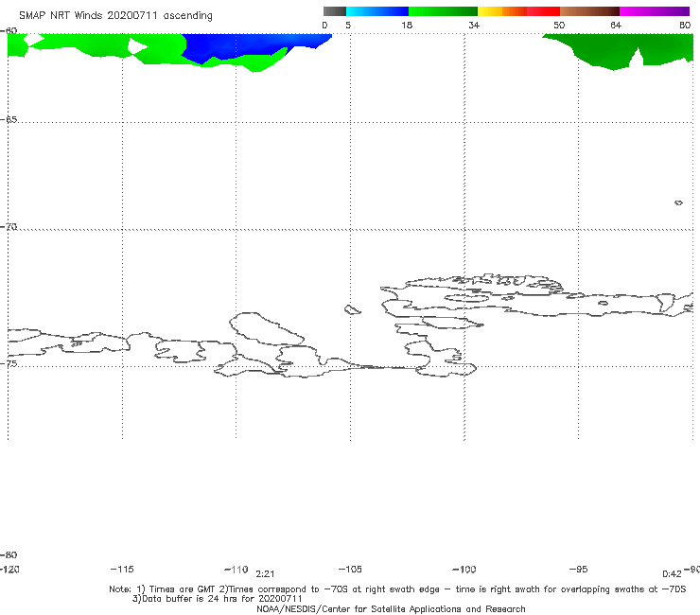Click the longitude label '-100'

pos(464,569)
